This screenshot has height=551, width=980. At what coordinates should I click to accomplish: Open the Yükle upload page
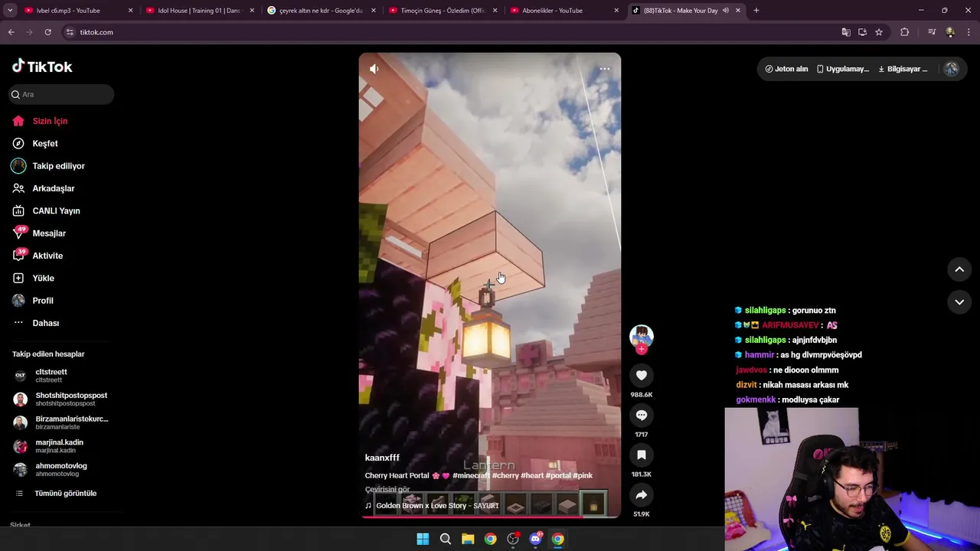pos(43,278)
